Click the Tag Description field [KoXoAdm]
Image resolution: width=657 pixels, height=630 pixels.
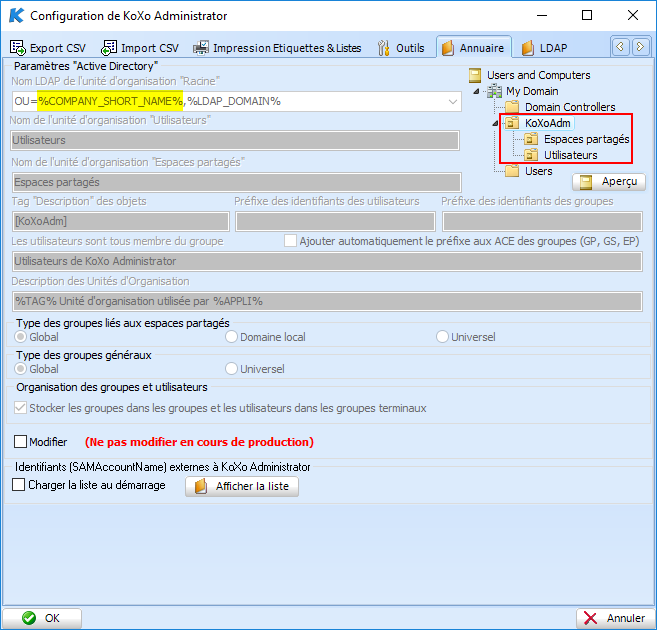[x=121, y=221]
